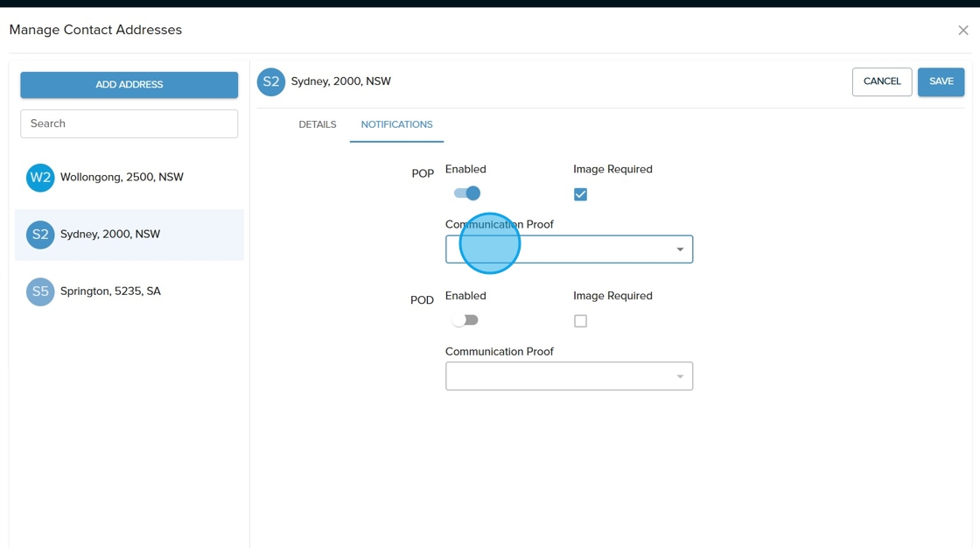Uncheck POP Image Required checkbox
Viewport: 980px width, 548px height.
580,194
